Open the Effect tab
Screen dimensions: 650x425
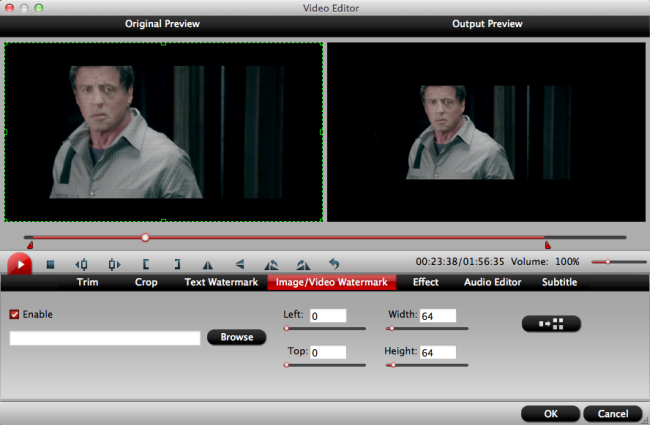click(x=425, y=282)
